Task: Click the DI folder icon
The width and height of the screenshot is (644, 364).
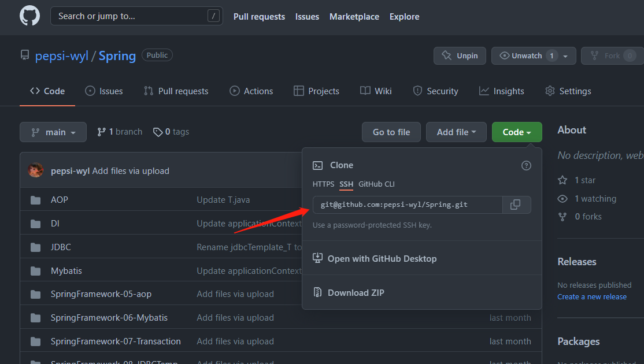Action: 36,224
